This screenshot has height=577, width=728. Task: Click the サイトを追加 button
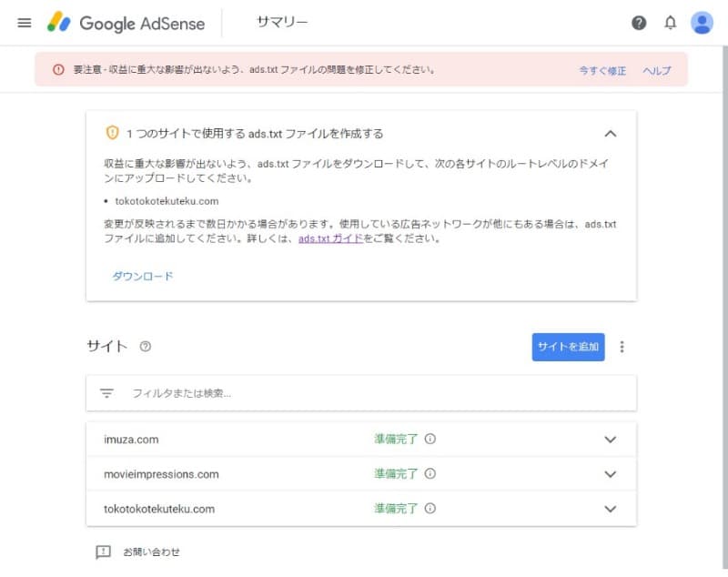[568, 347]
